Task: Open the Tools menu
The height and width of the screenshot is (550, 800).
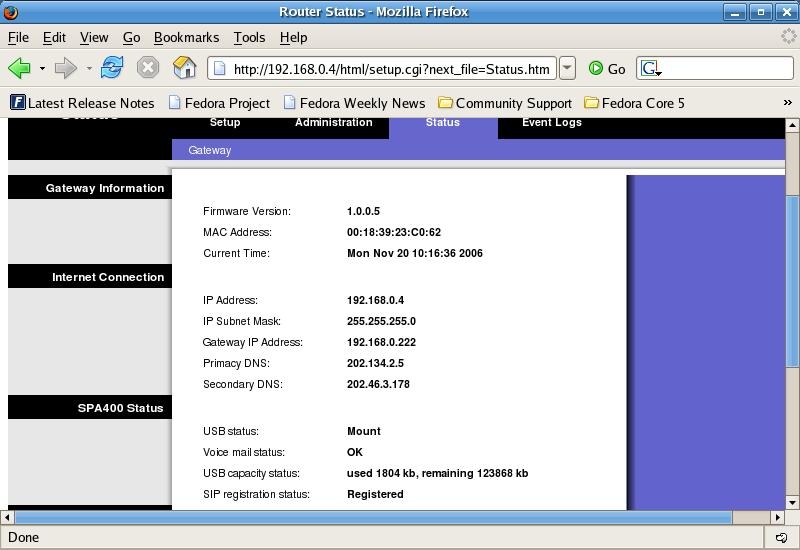Action: (249, 37)
